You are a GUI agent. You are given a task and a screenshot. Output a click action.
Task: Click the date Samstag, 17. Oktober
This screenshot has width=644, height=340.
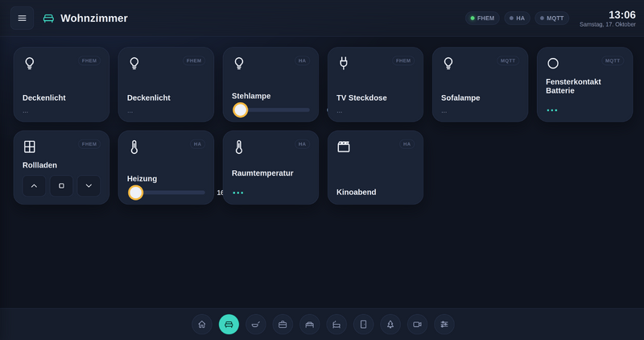point(608,25)
